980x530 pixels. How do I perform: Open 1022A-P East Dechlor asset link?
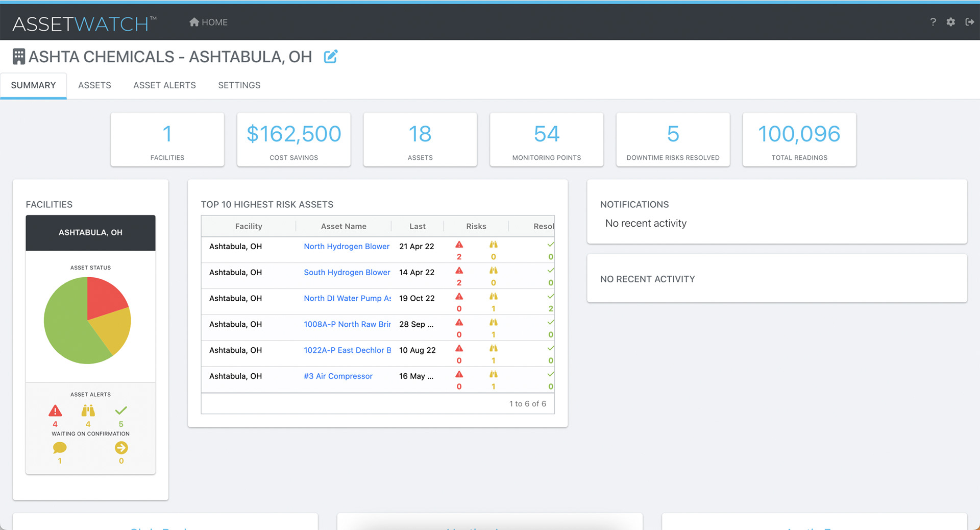pyautogui.click(x=347, y=351)
